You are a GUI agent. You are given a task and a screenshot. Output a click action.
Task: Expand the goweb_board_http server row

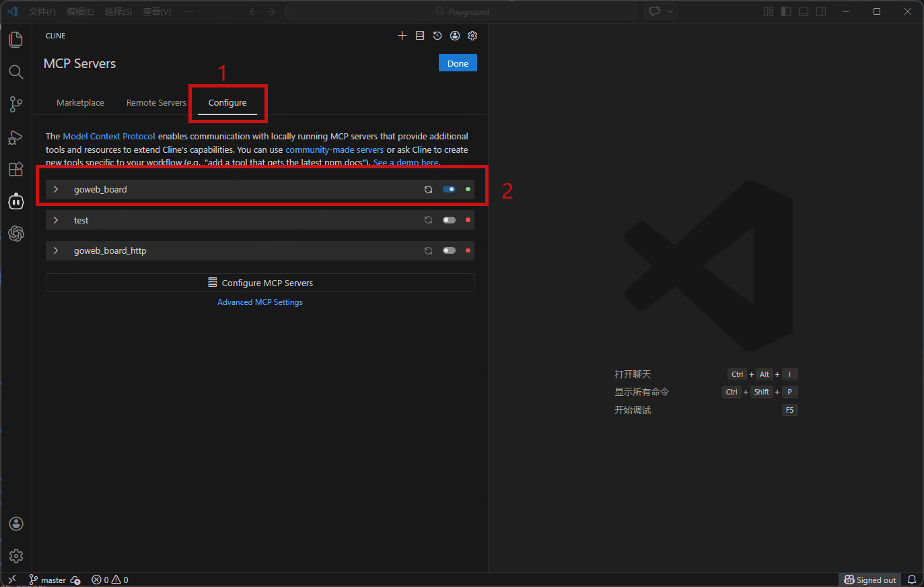56,250
